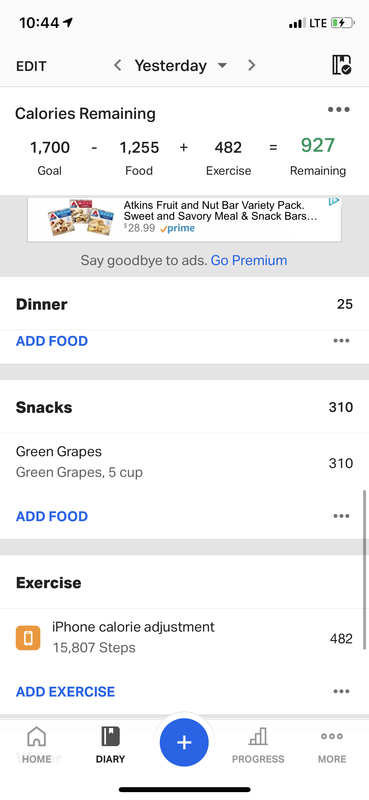Switch to the Home tab
Screen dimensions: 369x800
point(37,745)
